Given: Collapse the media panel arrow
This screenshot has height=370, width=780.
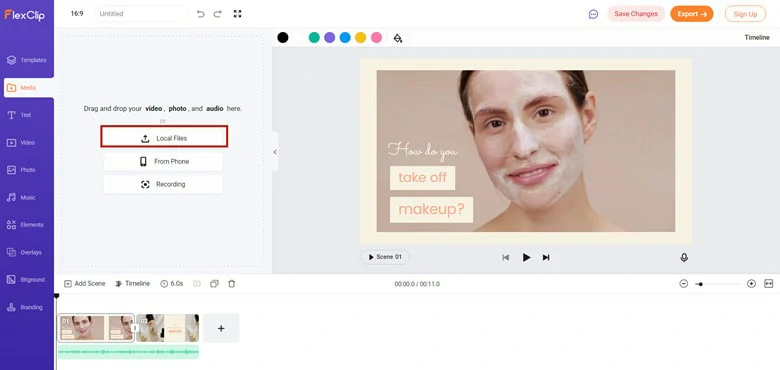Looking at the screenshot, I should tap(275, 152).
